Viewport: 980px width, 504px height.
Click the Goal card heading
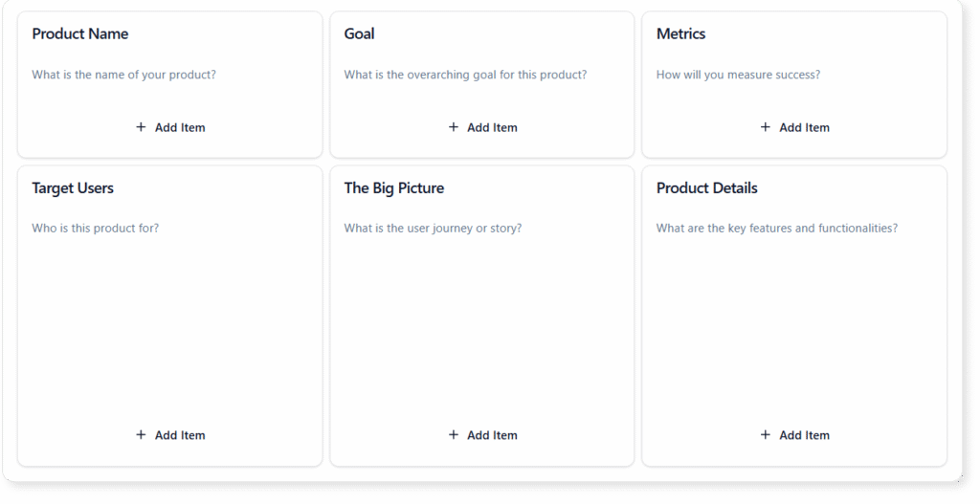(360, 34)
